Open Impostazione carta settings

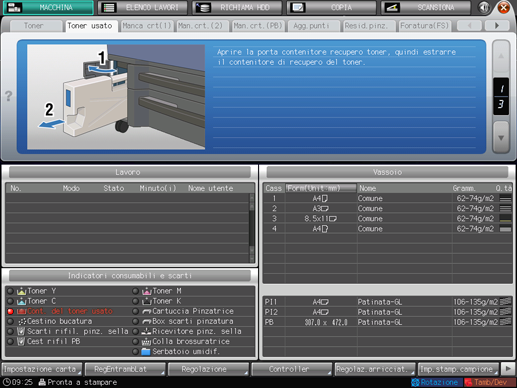point(42,369)
